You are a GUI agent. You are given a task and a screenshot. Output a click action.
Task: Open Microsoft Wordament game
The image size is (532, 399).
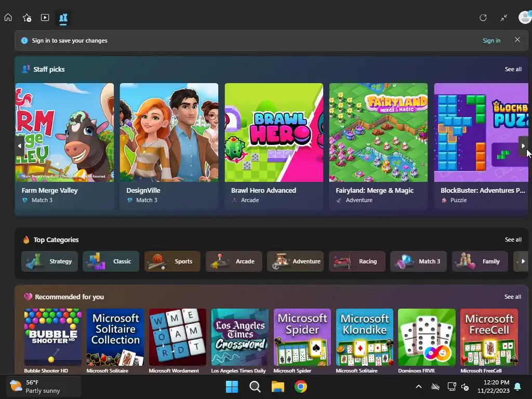[x=178, y=341]
